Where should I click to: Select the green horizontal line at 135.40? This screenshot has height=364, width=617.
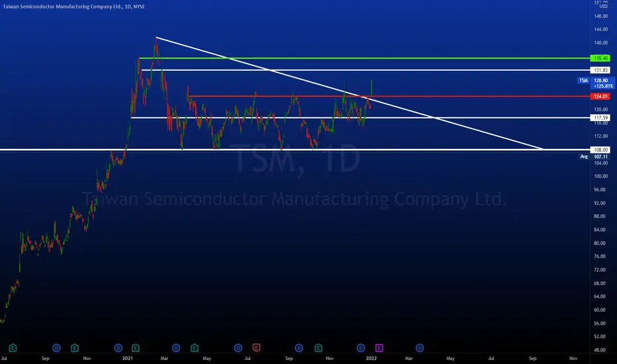click(364, 58)
